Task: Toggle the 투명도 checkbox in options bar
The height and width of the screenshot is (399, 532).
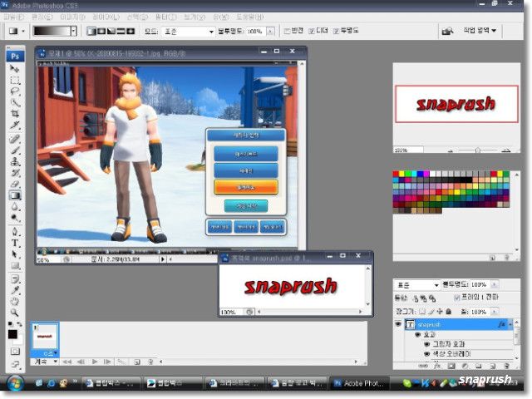Action: tap(336, 31)
